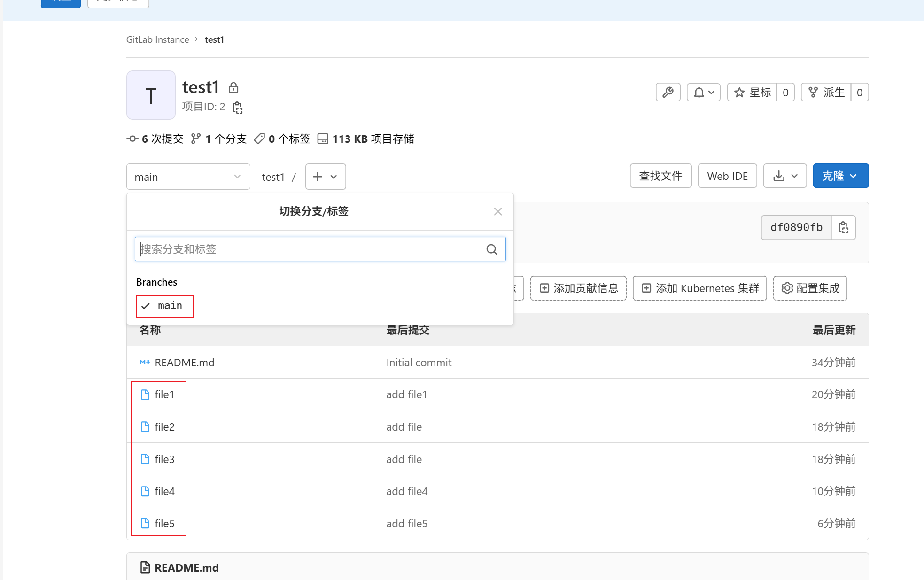Fork the project using 派生 button
The image size is (924, 580).
coord(826,93)
